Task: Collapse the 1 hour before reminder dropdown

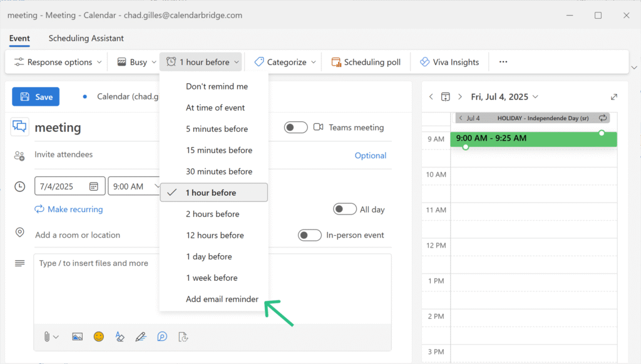Action: (x=202, y=62)
